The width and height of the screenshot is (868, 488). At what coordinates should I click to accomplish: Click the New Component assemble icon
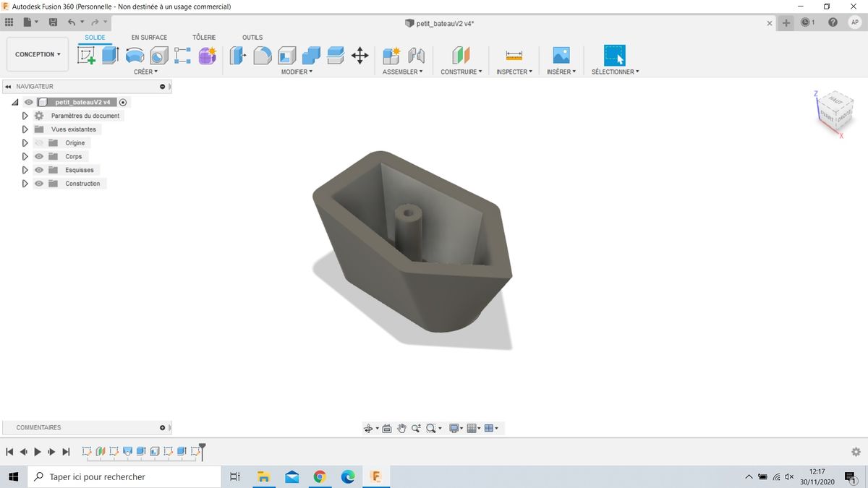(391, 56)
